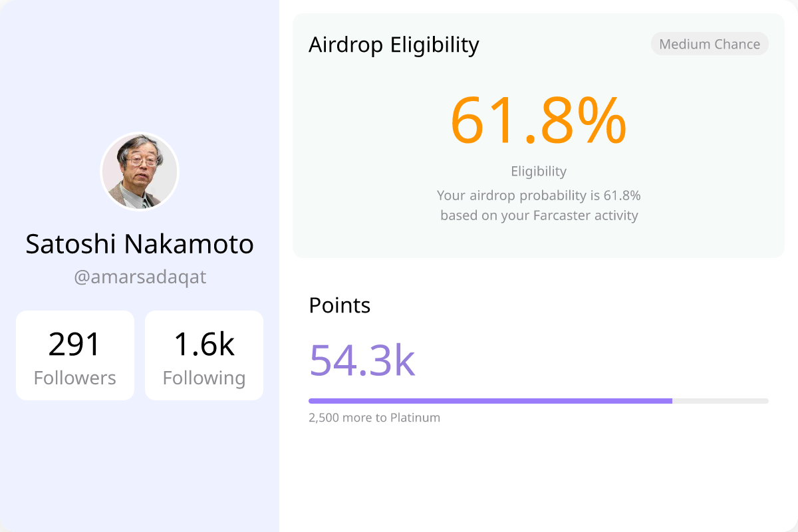Click the 1.6k count in Following card
This screenshot has width=798, height=532.
point(204,344)
